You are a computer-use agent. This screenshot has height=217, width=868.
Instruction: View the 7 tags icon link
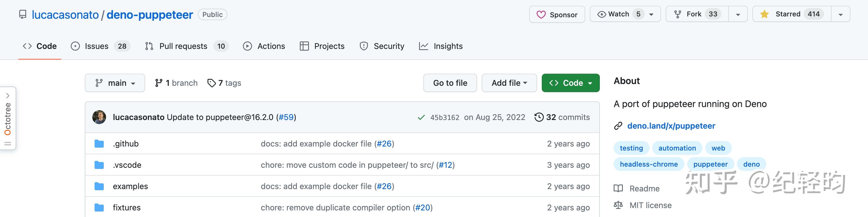211,83
